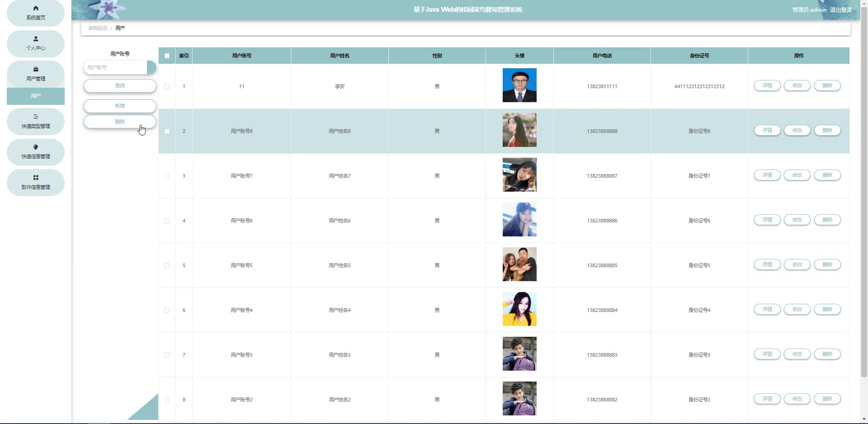Screen dimensions: 868x424
Task: Select the 用户 submenu item
Action: coord(36,96)
